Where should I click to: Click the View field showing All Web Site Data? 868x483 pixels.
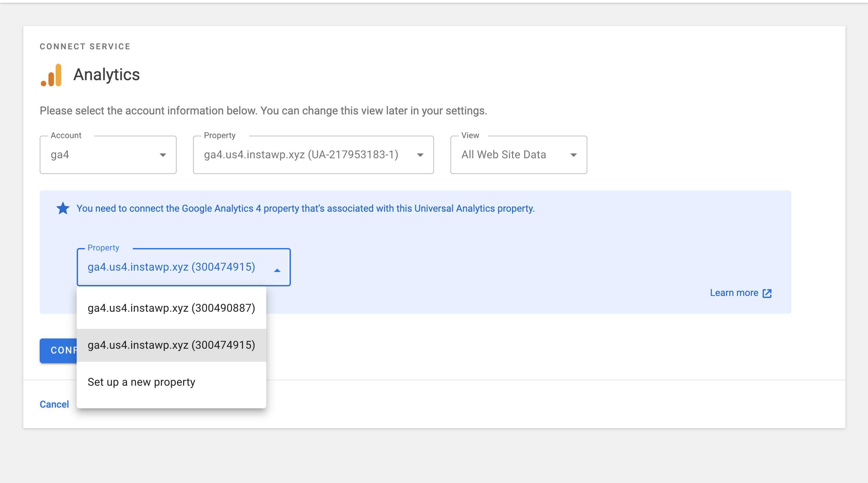[503, 155]
